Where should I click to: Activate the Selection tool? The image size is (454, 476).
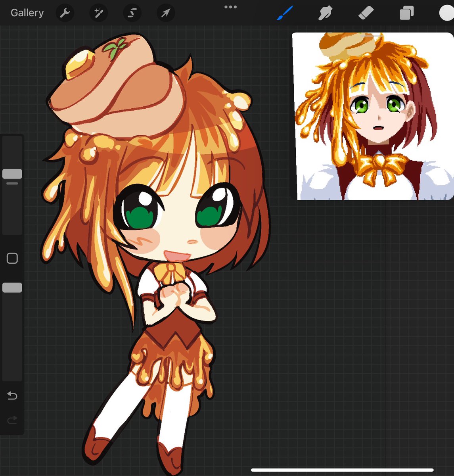point(132,13)
